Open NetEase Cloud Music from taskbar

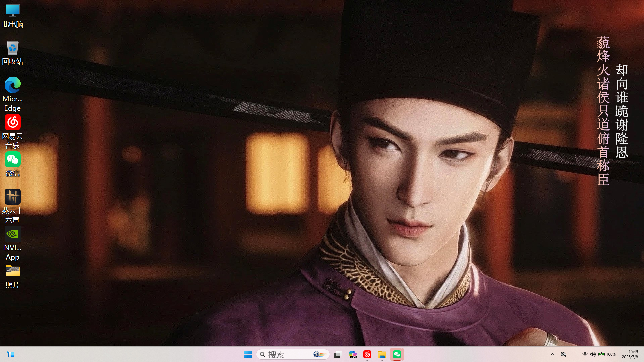coord(367,354)
